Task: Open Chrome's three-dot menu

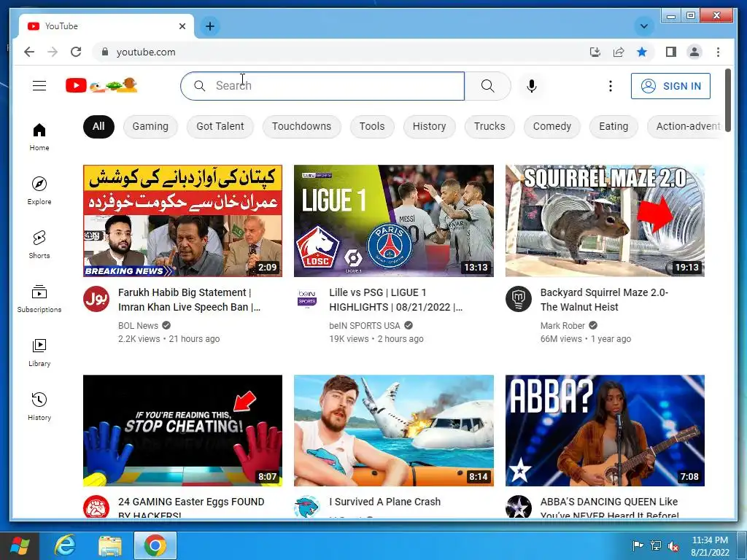Action: pyautogui.click(x=718, y=52)
